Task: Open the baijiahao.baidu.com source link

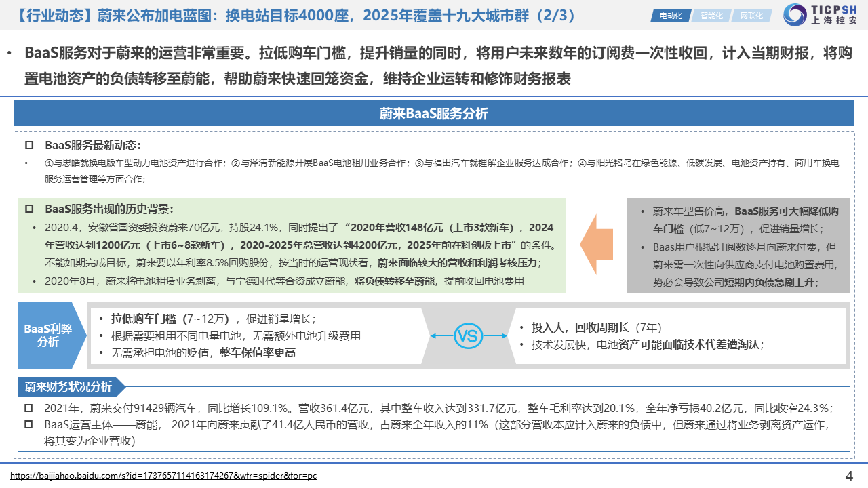Action: (x=163, y=476)
